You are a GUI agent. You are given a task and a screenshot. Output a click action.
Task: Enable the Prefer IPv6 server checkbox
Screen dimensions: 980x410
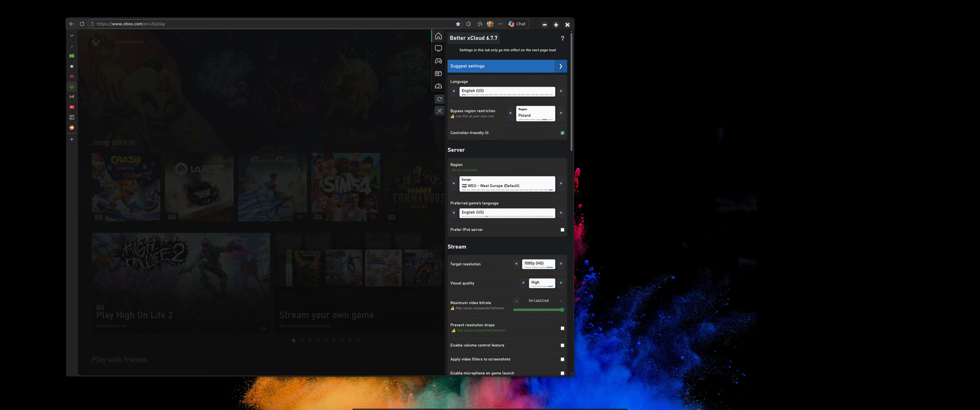tap(562, 230)
